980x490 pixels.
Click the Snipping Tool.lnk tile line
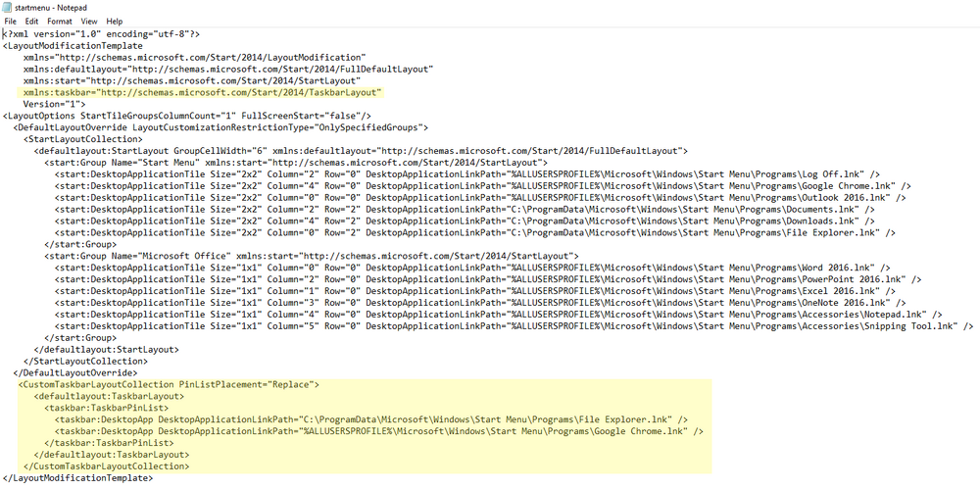514,325
